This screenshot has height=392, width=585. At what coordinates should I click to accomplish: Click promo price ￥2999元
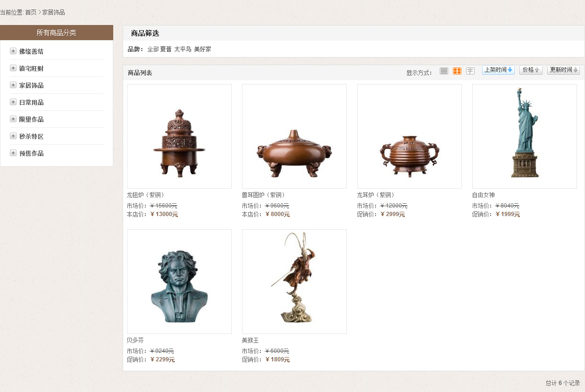point(393,214)
